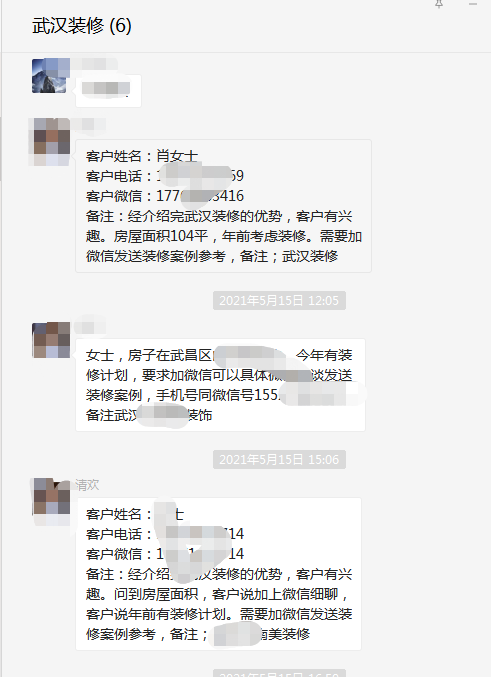Select the sender name 清欢
The width and height of the screenshot is (491, 677).
[x=87, y=485]
